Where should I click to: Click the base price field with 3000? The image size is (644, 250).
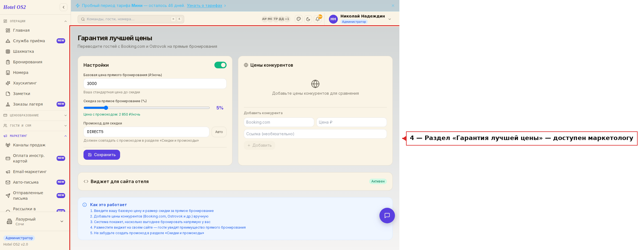155,84
